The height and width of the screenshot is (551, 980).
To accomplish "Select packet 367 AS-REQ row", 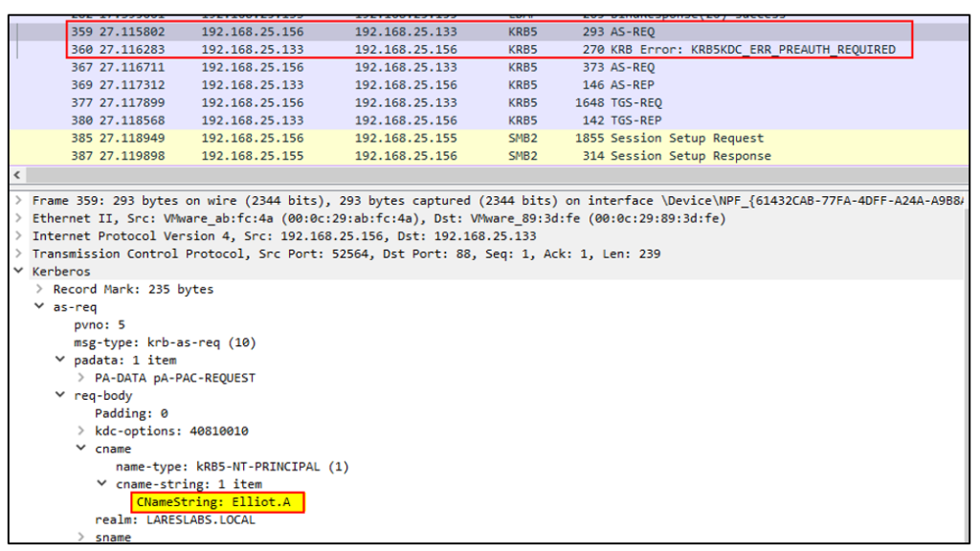I will (x=489, y=68).
